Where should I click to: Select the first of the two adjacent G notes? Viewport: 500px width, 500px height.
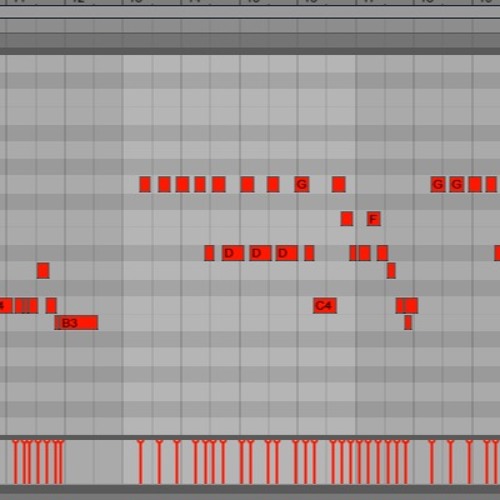(x=438, y=184)
